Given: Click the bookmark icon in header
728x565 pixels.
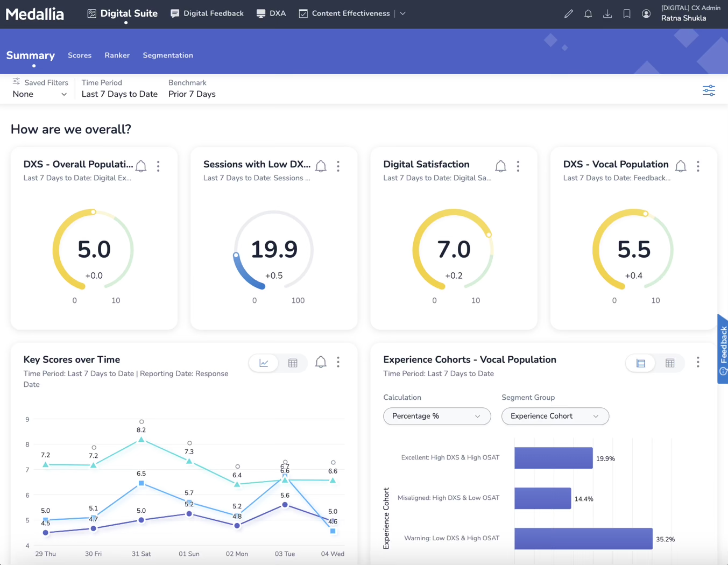Looking at the screenshot, I should [x=627, y=14].
